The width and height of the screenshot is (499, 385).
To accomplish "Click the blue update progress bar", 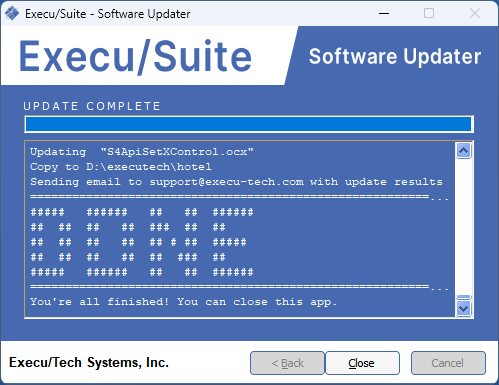I will pyautogui.click(x=249, y=124).
